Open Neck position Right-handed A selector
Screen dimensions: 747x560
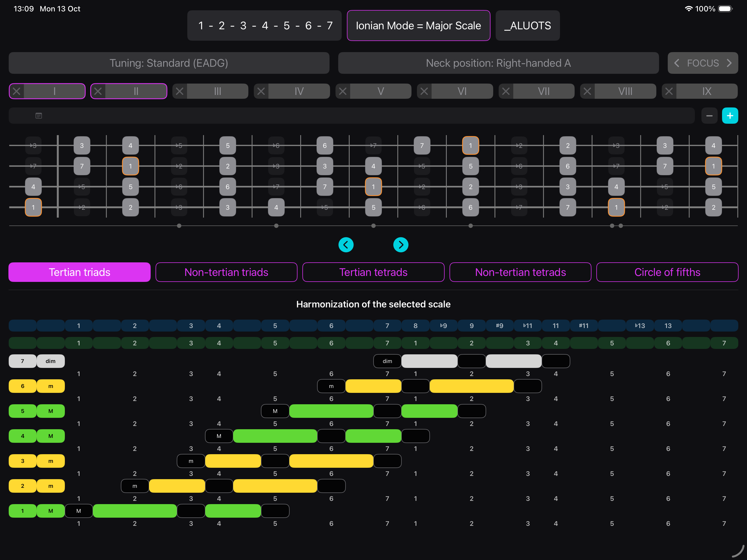[x=498, y=63]
